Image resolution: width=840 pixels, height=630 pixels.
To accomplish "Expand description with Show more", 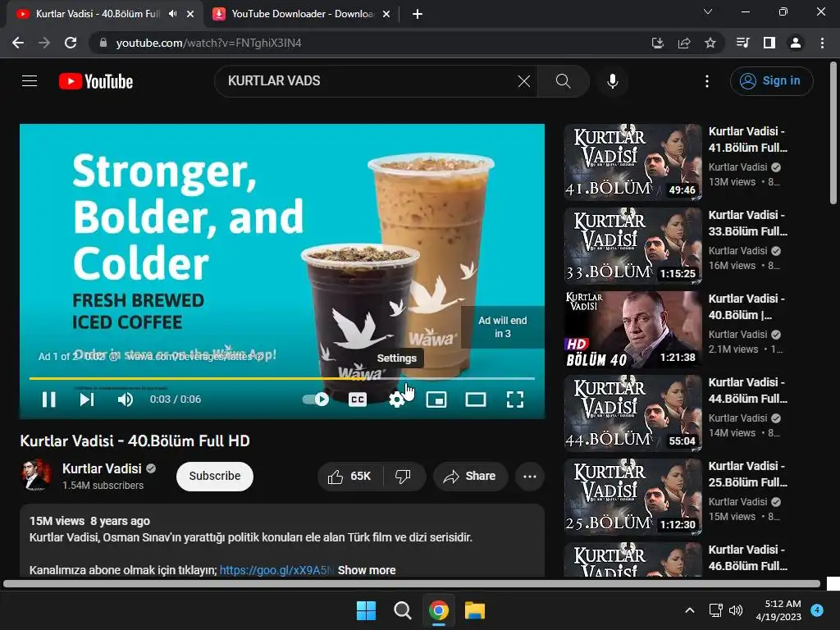I will 367,570.
